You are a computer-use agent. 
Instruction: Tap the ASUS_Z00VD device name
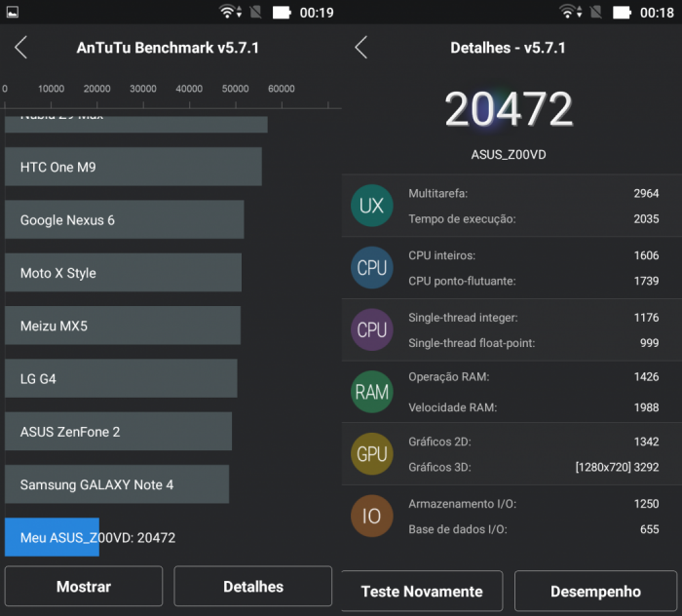(x=509, y=154)
